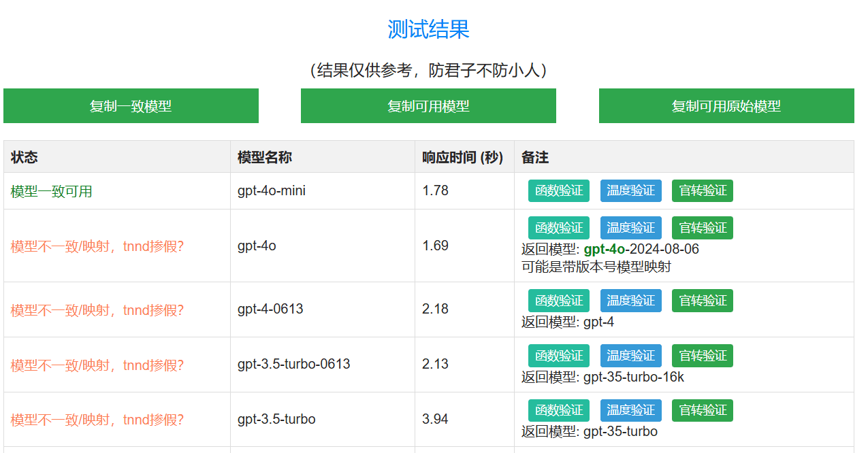Run 函数验证 for gpt-3.5-turbo-0613
This screenshot has height=453, width=868.
[x=559, y=356]
